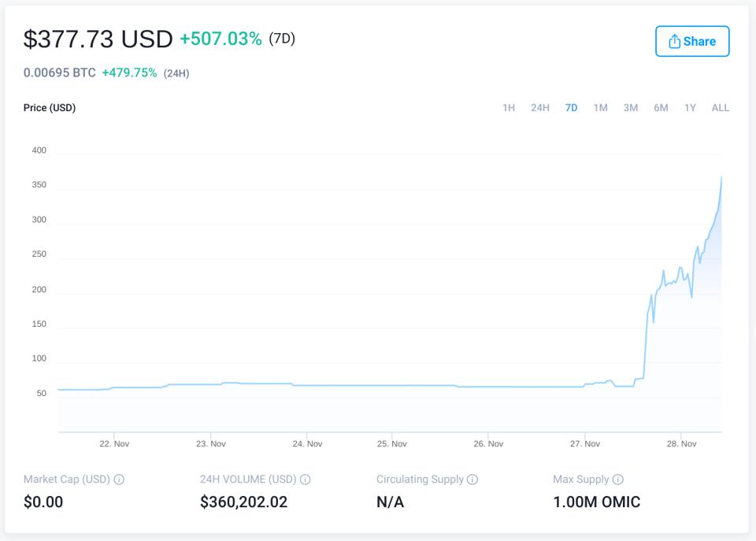Click the Share button

click(692, 42)
